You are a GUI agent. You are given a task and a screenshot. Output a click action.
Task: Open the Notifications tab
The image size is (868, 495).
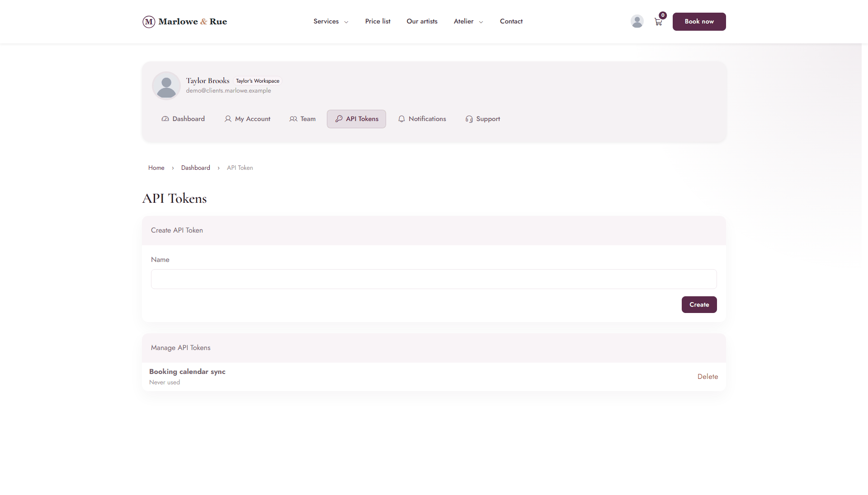422,119
